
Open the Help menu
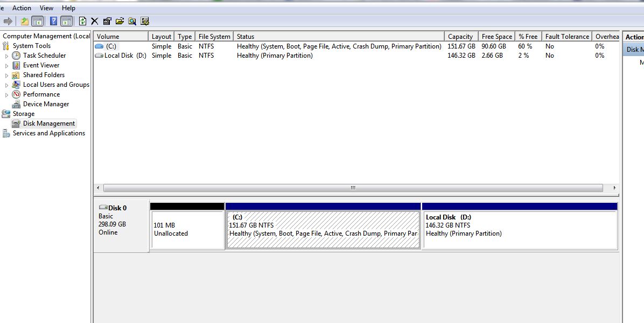tap(68, 8)
